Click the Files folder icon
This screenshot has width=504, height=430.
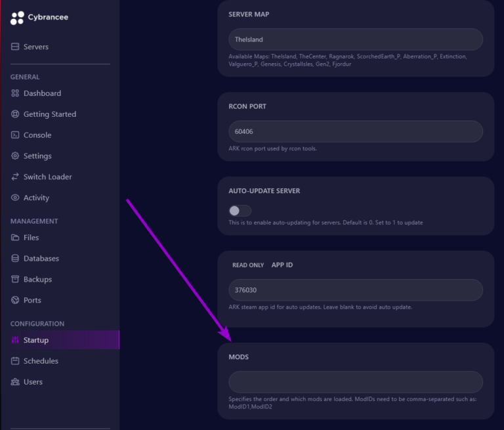pos(15,238)
